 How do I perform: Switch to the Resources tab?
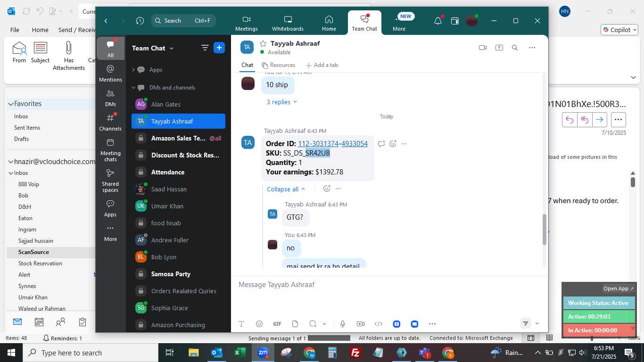point(279,65)
